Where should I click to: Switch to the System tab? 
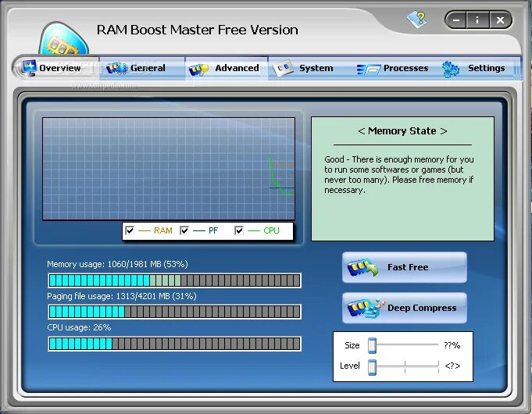[307, 68]
